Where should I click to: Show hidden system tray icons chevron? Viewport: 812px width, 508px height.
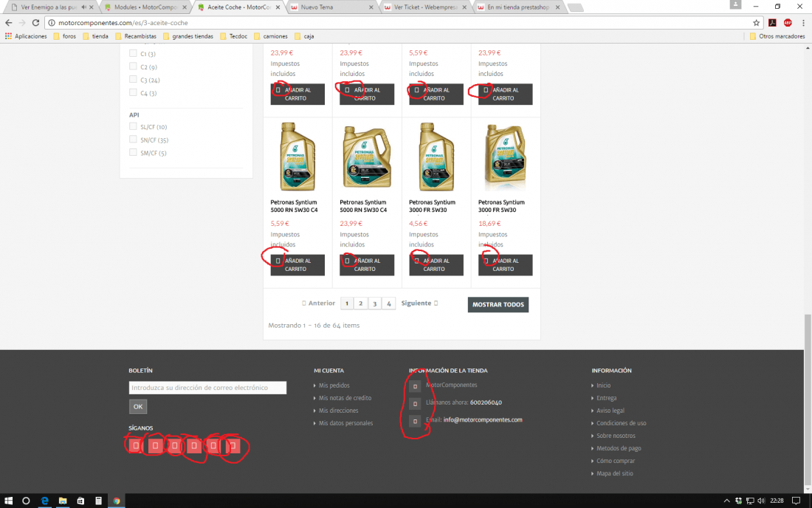click(x=726, y=501)
